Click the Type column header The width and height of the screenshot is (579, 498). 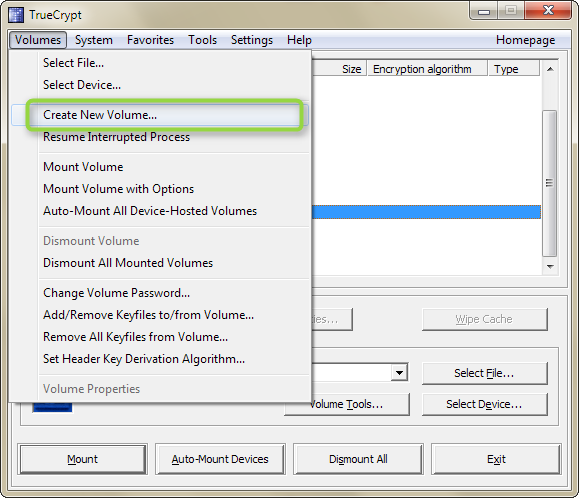[x=514, y=69]
